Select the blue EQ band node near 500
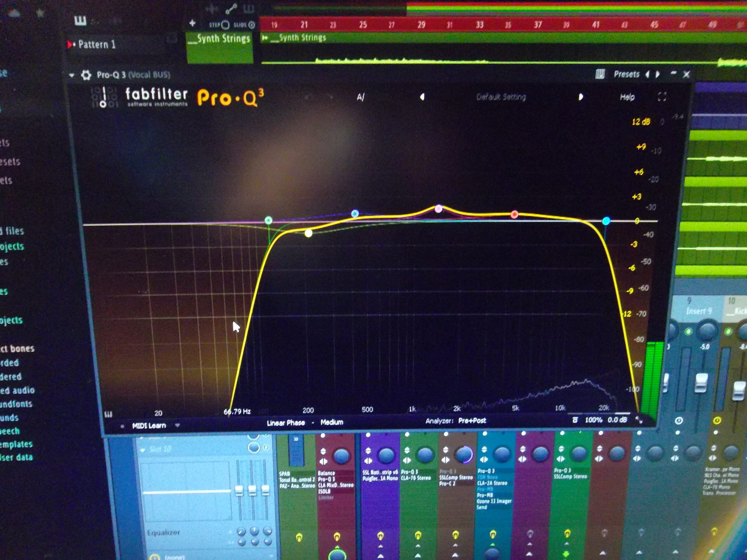Screen dimensions: 747x560 [355, 213]
